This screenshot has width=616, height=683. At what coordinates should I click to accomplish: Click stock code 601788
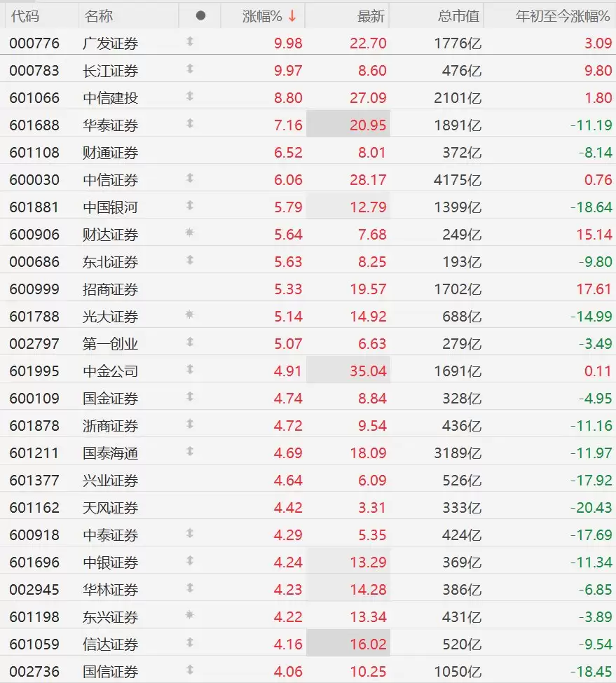(x=34, y=316)
